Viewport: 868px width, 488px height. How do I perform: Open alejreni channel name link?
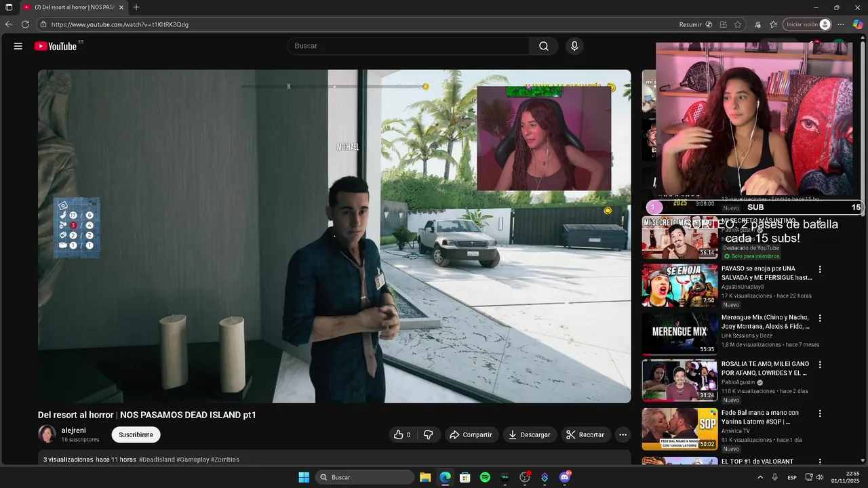point(74,430)
